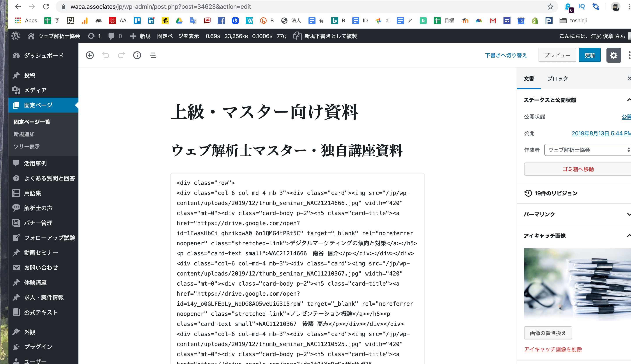Viewport: 631px width, 364px height.
Task: Open the content structure info icon
Action: tap(137, 55)
